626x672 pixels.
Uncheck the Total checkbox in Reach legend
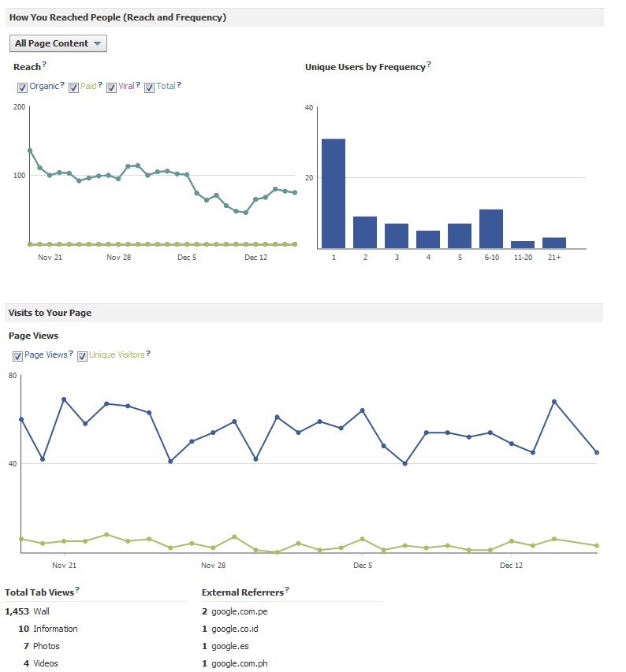pyautogui.click(x=149, y=87)
